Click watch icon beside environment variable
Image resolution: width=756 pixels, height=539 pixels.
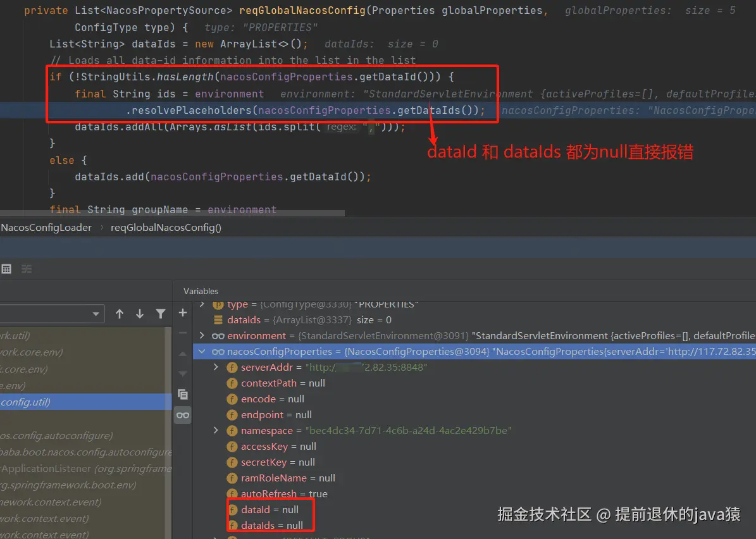point(218,336)
